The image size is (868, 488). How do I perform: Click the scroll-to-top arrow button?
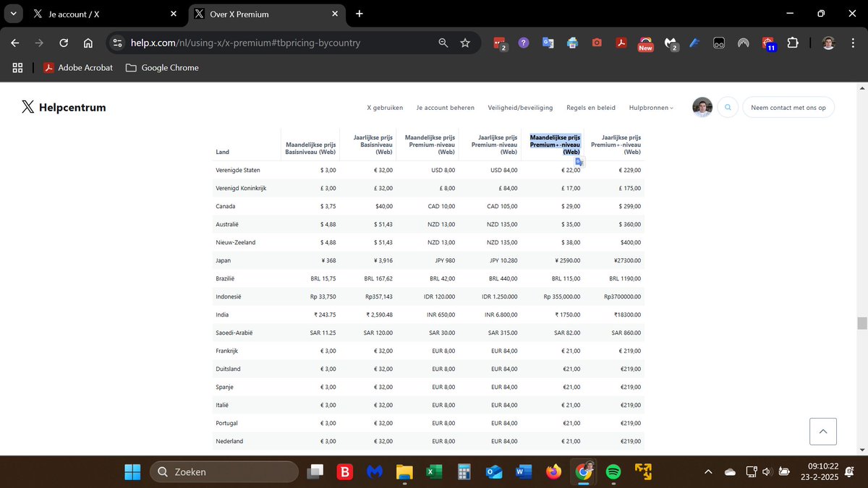[x=823, y=432]
